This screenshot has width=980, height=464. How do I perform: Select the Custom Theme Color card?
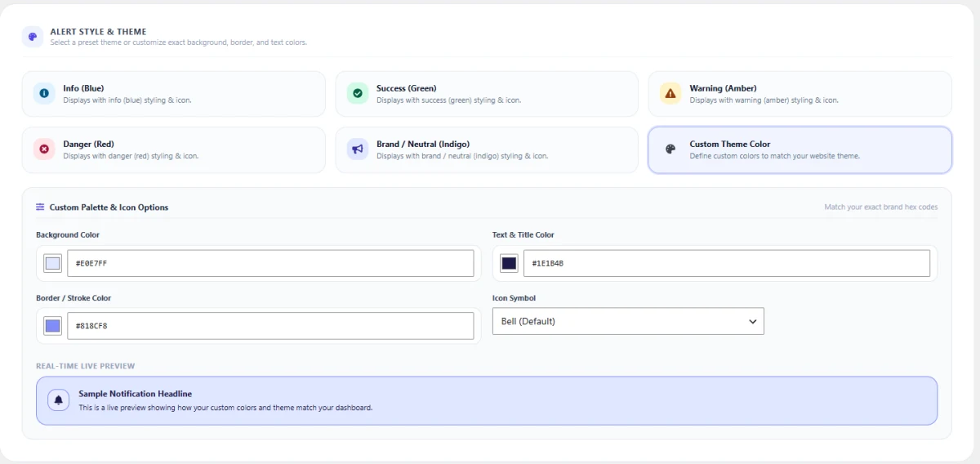click(x=800, y=149)
